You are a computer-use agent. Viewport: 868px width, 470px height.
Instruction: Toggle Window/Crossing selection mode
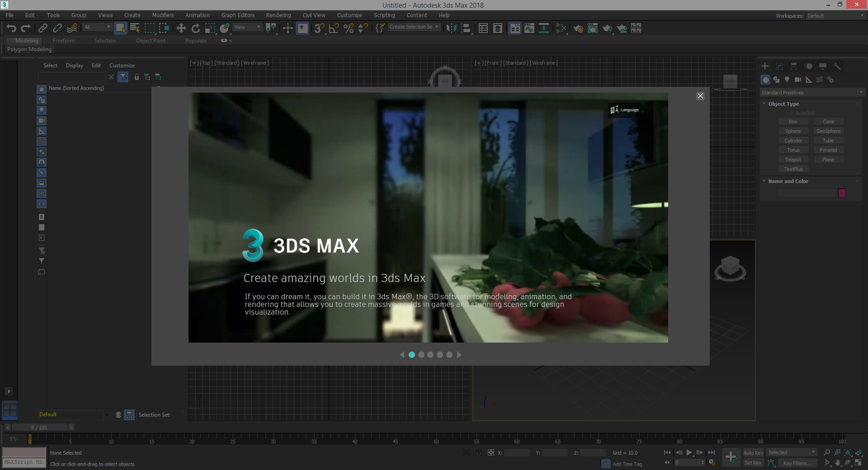click(x=164, y=28)
